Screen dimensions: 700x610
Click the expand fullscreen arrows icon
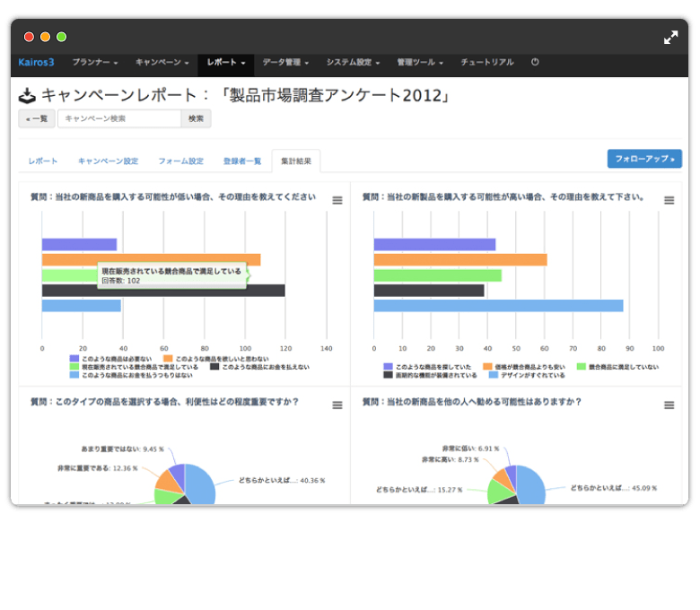click(x=670, y=38)
